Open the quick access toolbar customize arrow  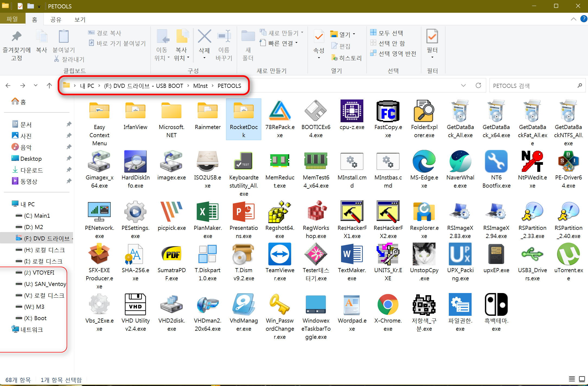(39, 7)
